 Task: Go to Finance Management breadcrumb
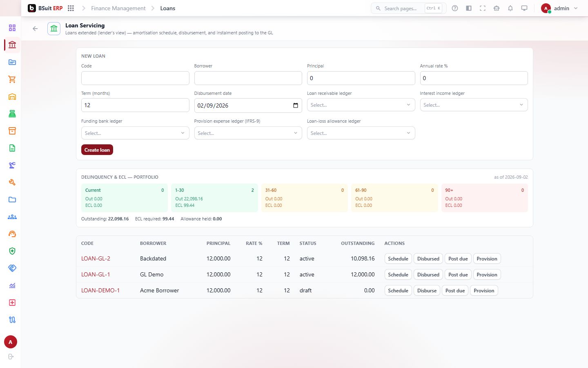click(118, 8)
